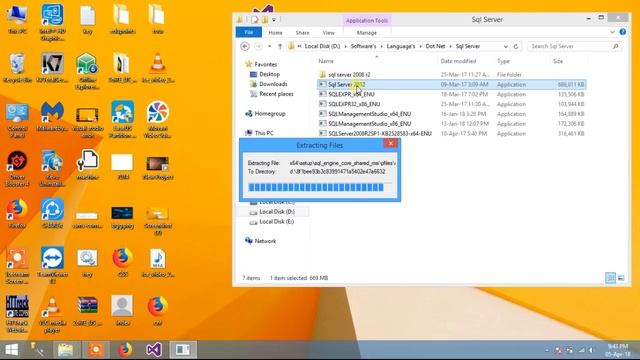
Task: Sort by Type column header
Action: point(503,61)
